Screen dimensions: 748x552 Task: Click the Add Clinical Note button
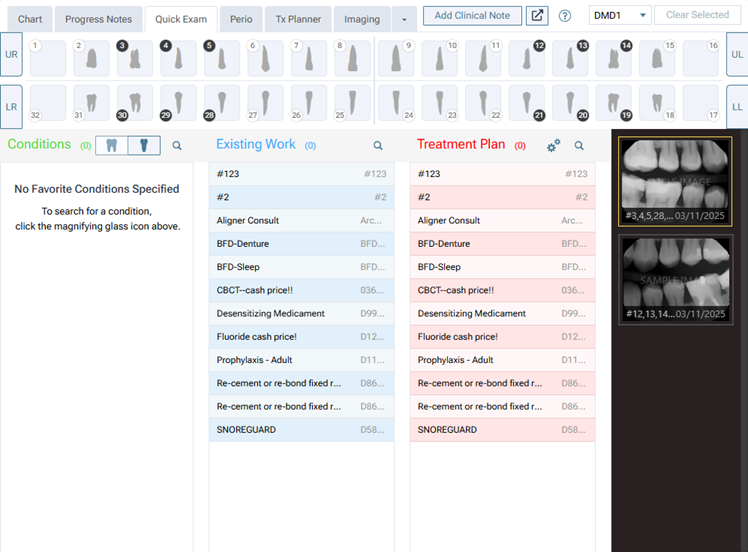pyautogui.click(x=472, y=15)
